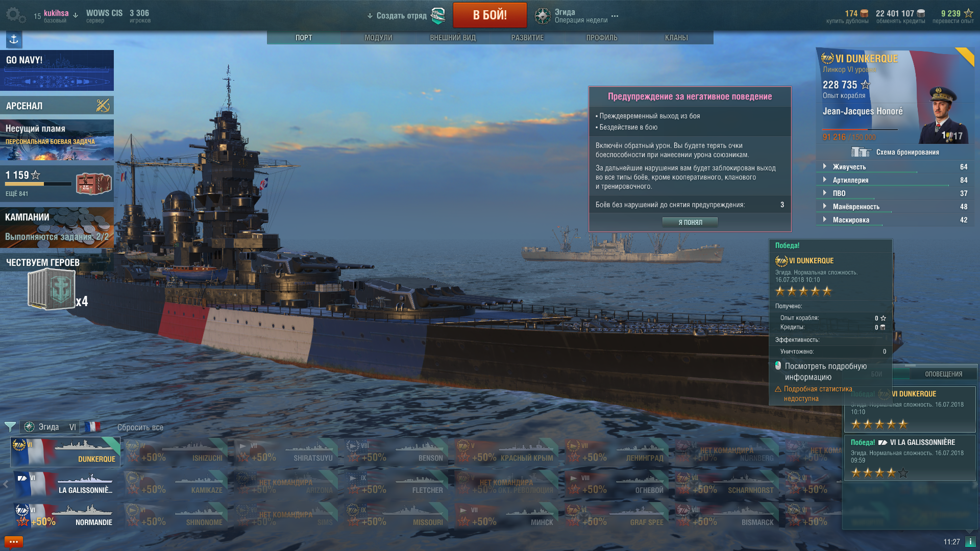Click the division flag icon near Создать отряд

(x=438, y=16)
